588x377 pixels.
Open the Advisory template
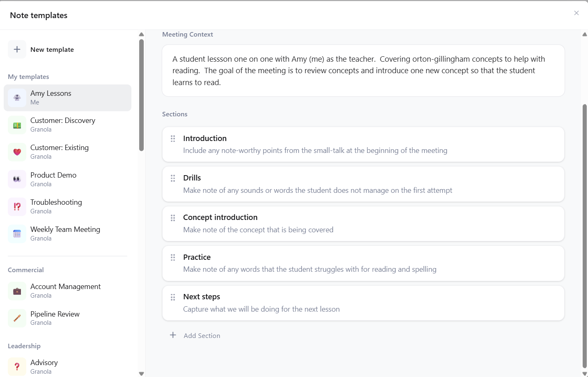click(44, 366)
